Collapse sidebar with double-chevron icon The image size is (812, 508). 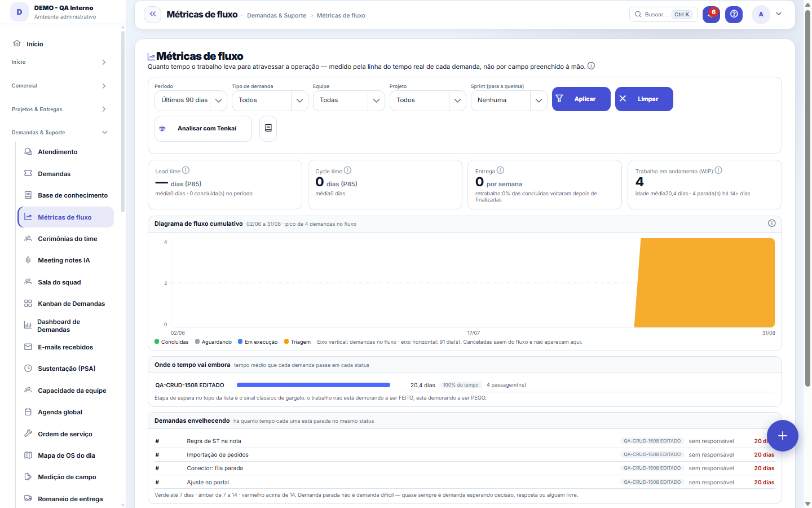point(152,14)
